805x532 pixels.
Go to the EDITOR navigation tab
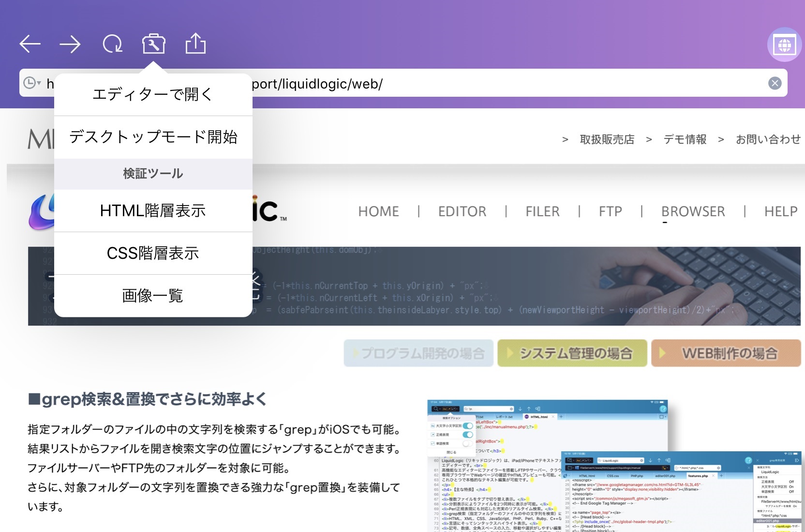pyautogui.click(x=462, y=211)
